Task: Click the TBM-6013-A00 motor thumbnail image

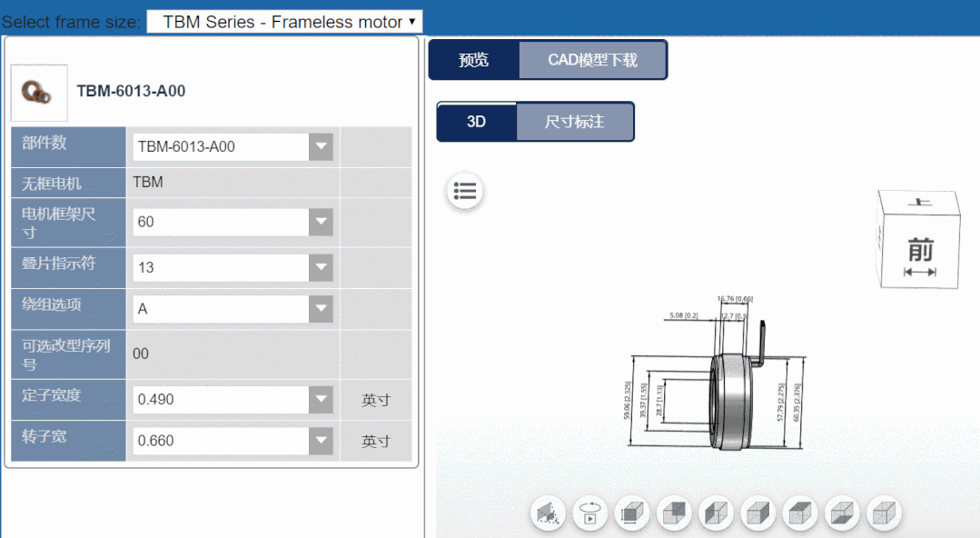Action: [39, 93]
